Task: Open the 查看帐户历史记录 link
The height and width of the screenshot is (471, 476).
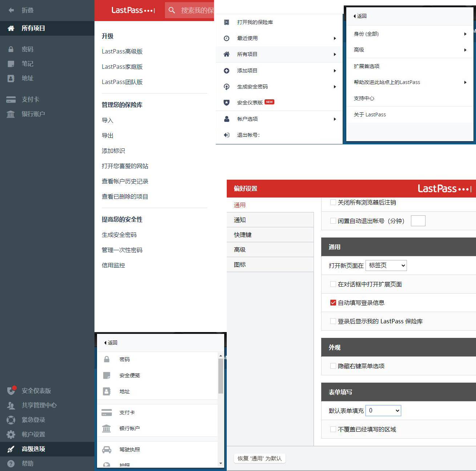Action: click(125, 181)
